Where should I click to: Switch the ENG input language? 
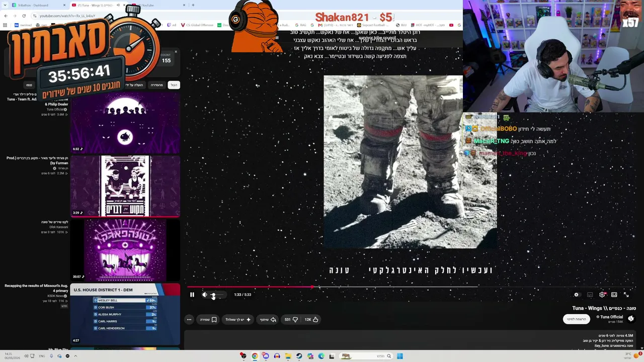click(42, 356)
